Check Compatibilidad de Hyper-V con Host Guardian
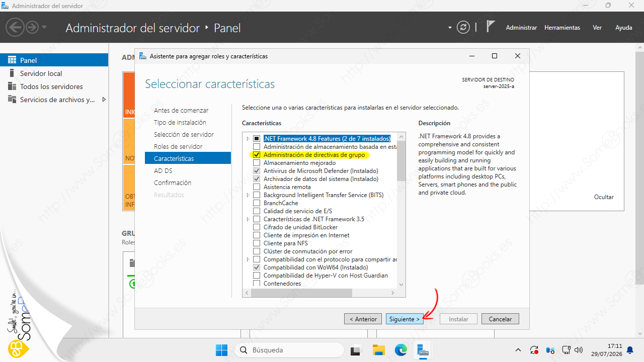The image size is (644, 362). click(x=257, y=276)
